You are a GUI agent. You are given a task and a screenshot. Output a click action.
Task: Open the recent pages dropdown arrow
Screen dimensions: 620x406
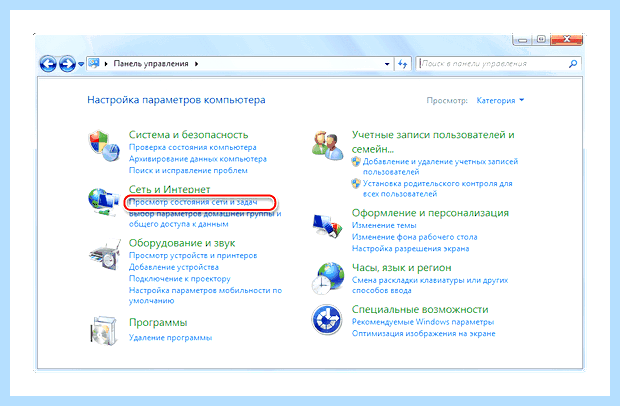point(81,64)
